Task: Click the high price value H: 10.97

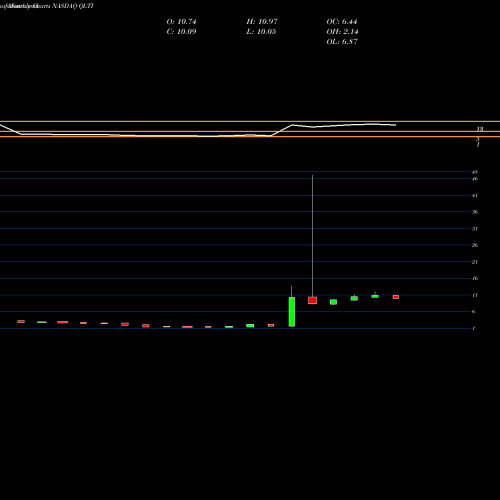Action: [x=262, y=22]
